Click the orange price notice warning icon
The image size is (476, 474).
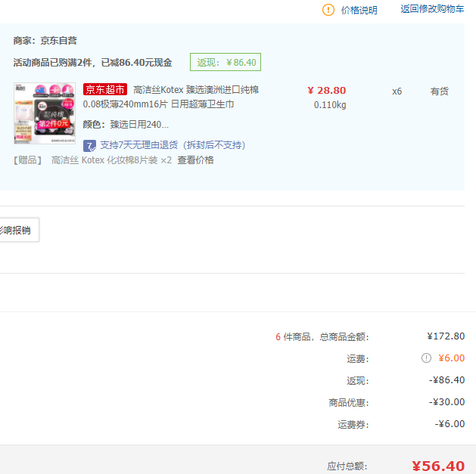point(328,10)
